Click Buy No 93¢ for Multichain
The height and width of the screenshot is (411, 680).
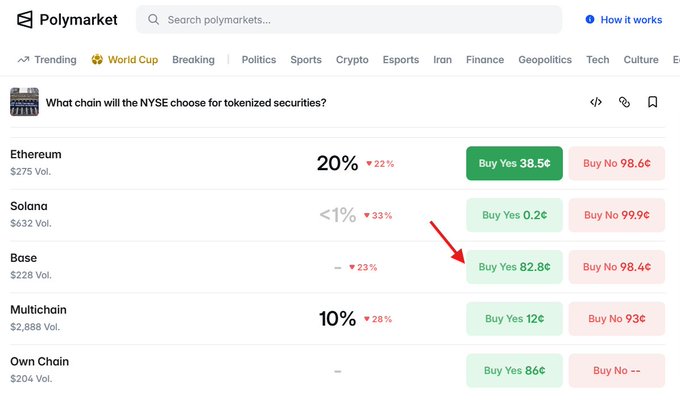[617, 319]
